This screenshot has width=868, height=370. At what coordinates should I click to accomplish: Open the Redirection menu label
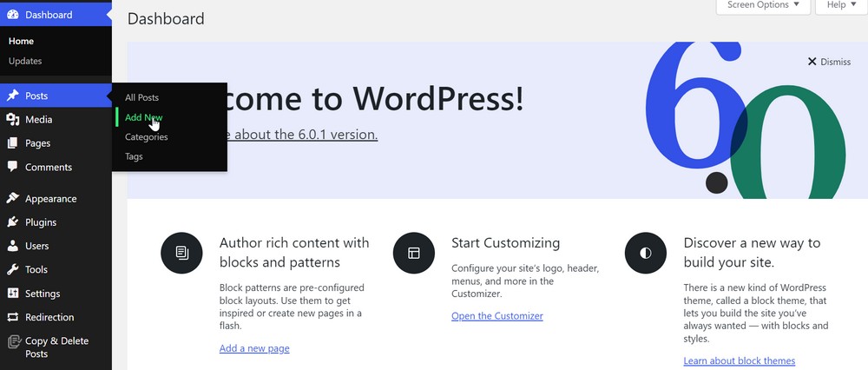(x=49, y=317)
